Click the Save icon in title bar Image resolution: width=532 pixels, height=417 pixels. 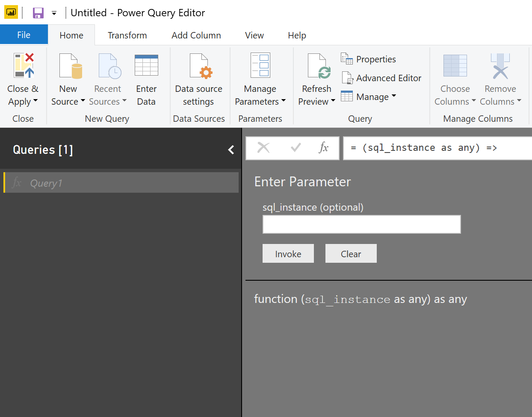tap(38, 13)
